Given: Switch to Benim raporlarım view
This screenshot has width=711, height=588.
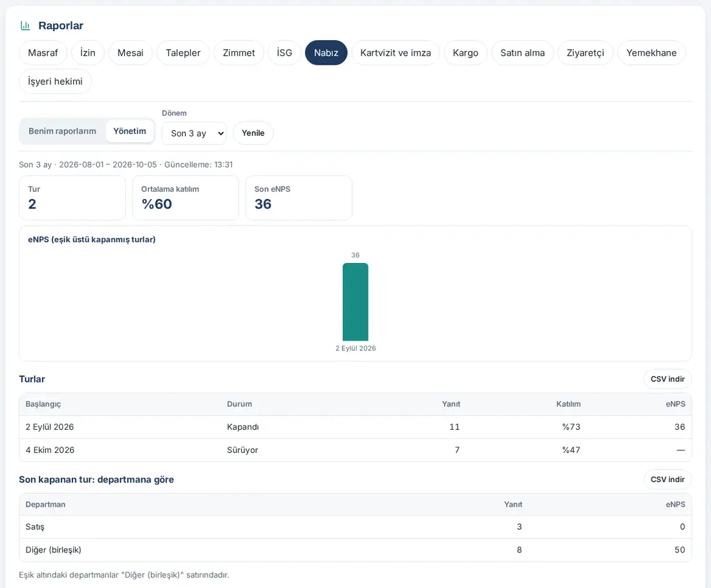Looking at the screenshot, I should click(63, 131).
